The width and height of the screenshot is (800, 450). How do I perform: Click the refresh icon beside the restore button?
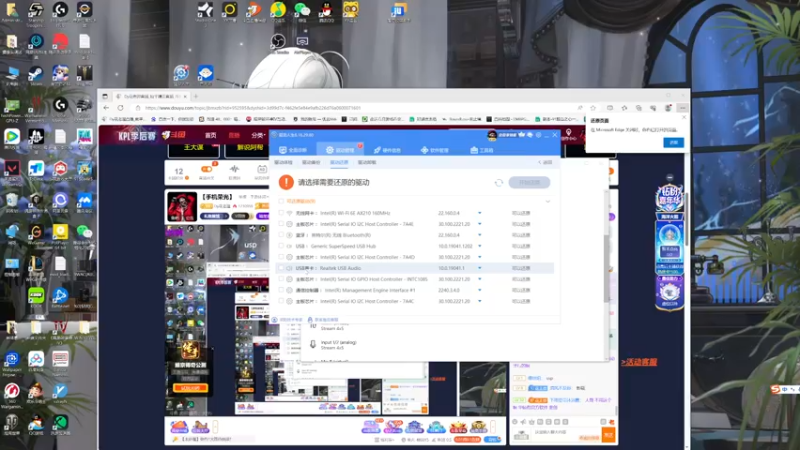(x=498, y=183)
